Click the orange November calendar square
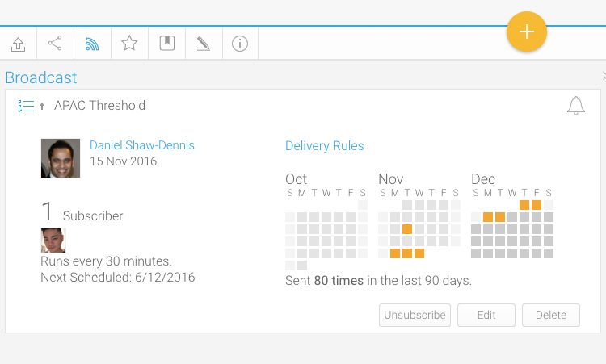Image resolution: width=606 pixels, height=364 pixels. click(407, 229)
